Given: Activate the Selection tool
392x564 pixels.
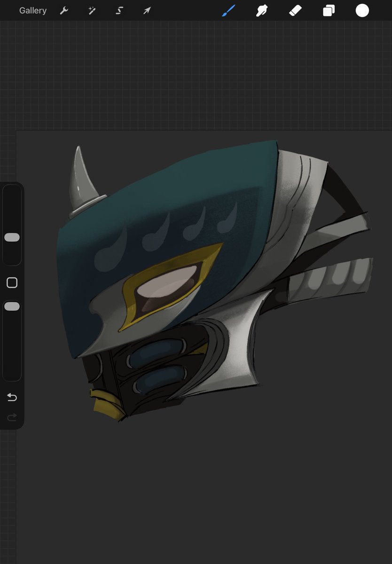Looking at the screenshot, I should point(119,10).
